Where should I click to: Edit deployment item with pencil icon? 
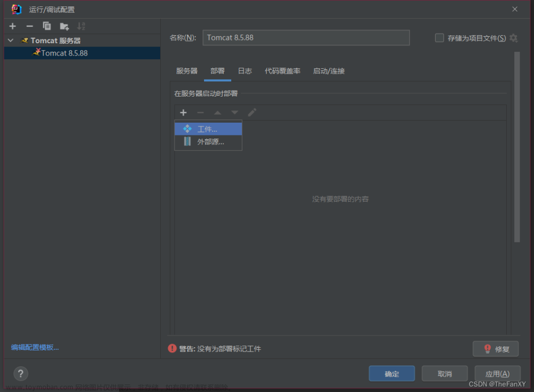point(252,113)
